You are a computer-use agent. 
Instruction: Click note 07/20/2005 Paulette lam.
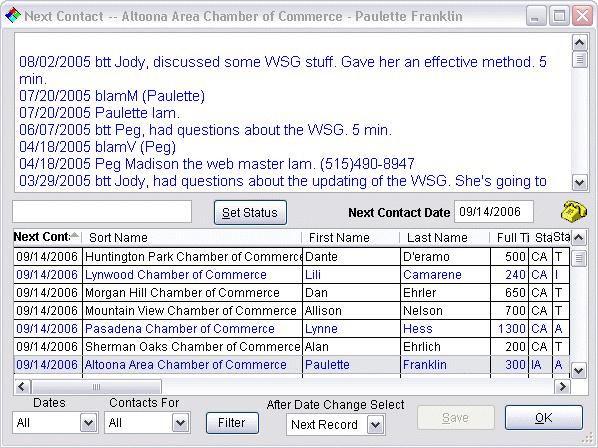pyautogui.click(x=99, y=113)
